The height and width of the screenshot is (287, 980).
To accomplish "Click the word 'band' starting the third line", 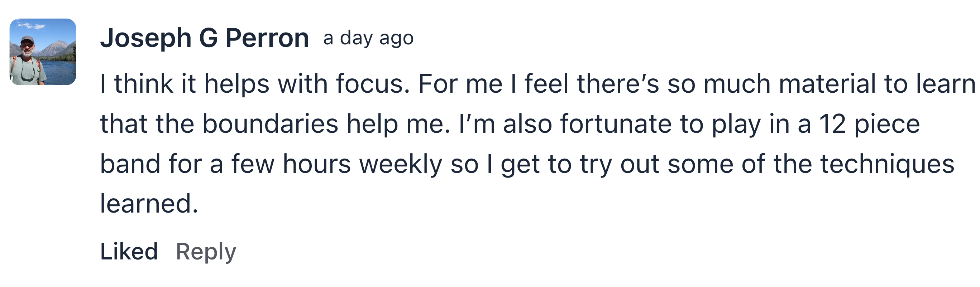I will [x=130, y=164].
